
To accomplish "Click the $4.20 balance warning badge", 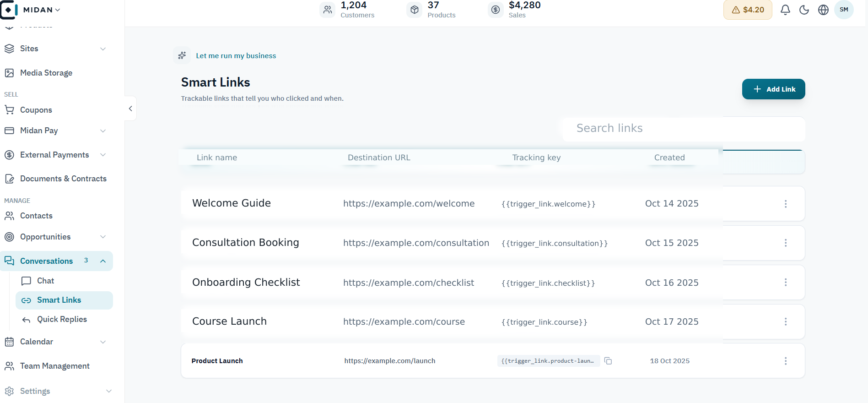I will coord(748,10).
